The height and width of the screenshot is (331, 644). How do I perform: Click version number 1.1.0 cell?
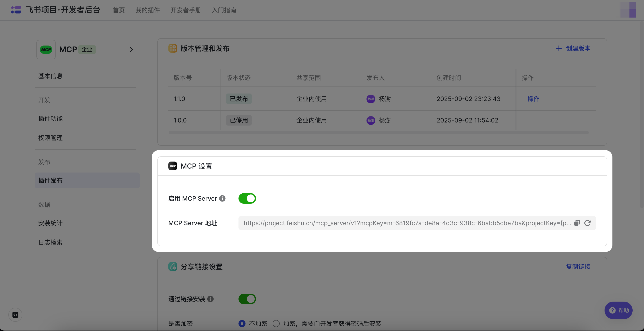click(179, 99)
